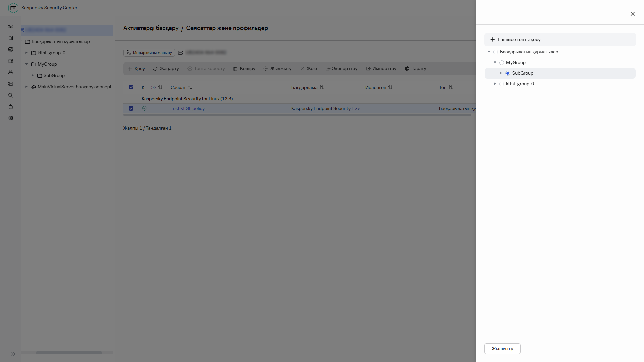The width and height of the screenshot is (644, 362).
Task: Click the marketplace bag sidebar icon
Action: tap(11, 107)
